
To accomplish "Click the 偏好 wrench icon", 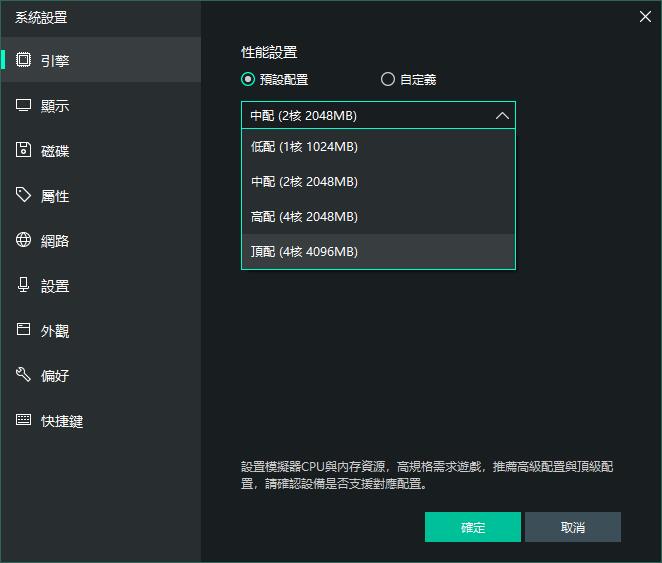I will pos(24,375).
